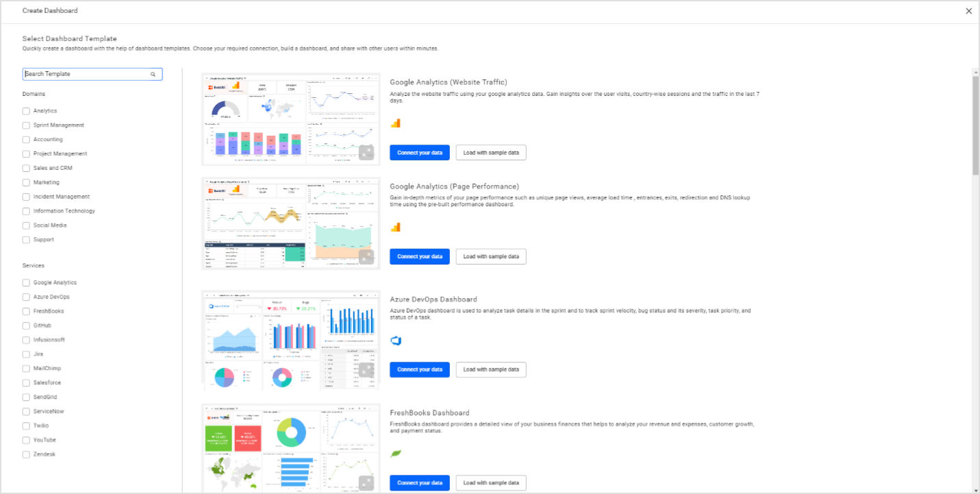Open FreshBooks Dashboard thumbnail preview

[x=291, y=449]
